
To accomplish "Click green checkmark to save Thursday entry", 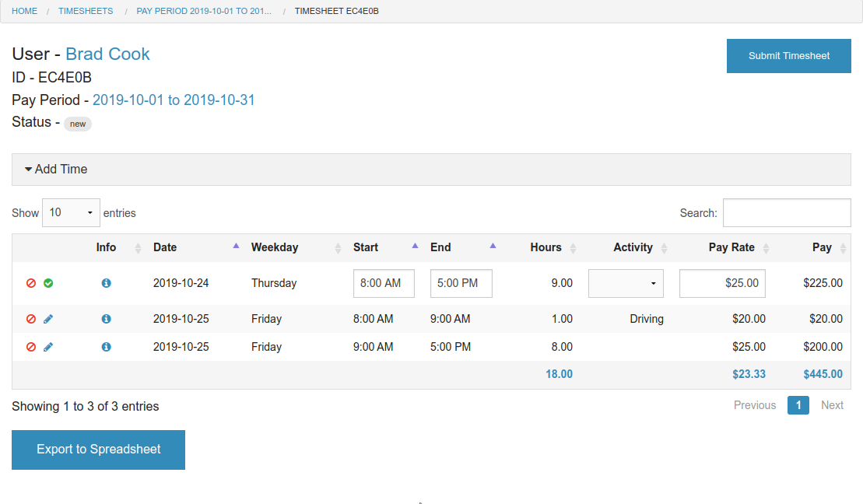I will (48, 284).
